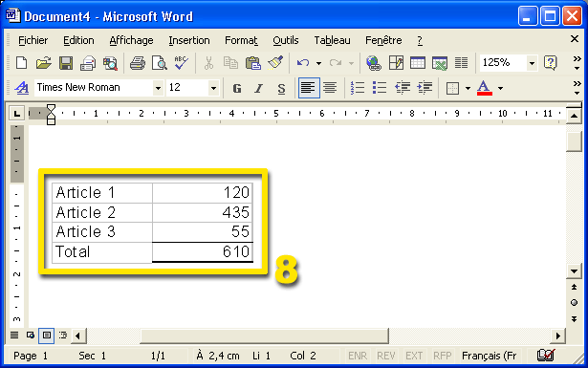Close the document with menu-bar X
This screenshot has width=588, height=368.
coord(574,39)
